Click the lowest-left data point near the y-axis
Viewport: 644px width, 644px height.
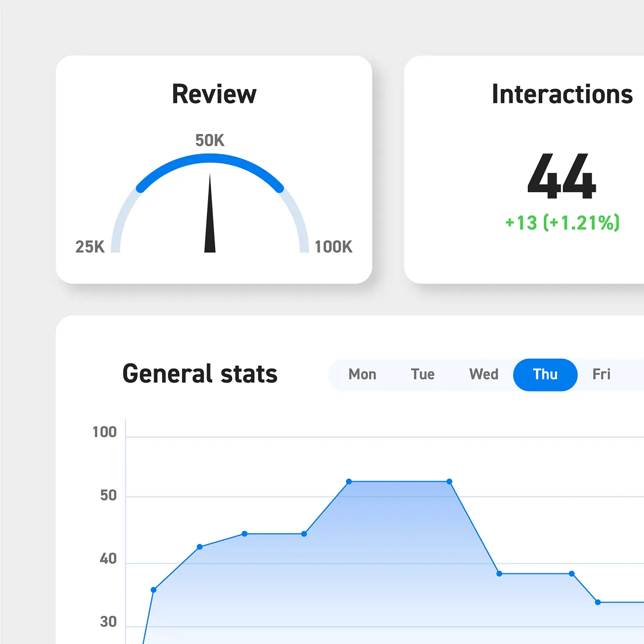pos(154,590)
